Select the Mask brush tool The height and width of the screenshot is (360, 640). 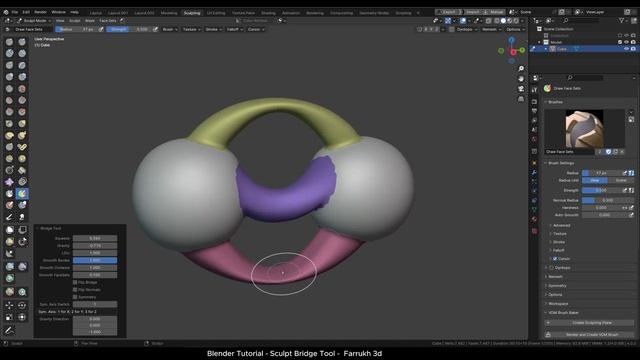coord(9,193)
